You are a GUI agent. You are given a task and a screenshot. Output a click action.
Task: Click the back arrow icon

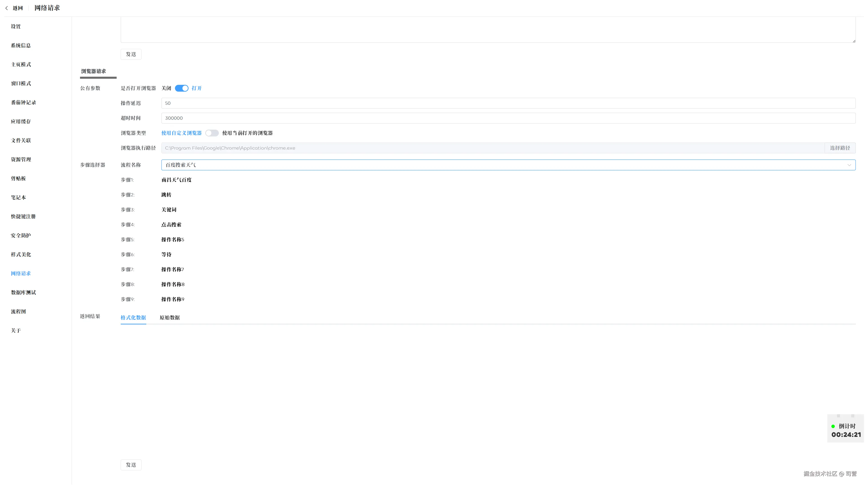[x=7, y=8]
